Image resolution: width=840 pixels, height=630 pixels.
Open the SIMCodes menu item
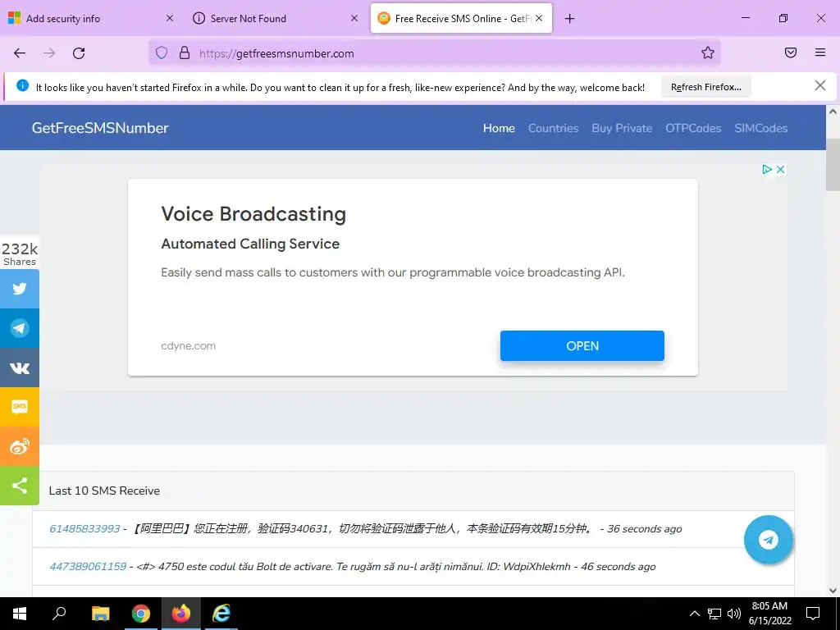point(760,128)
